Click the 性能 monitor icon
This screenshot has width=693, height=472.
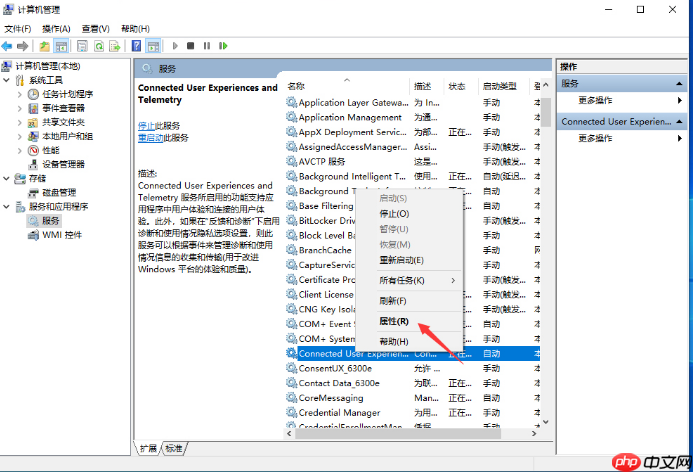click(34, 150)
